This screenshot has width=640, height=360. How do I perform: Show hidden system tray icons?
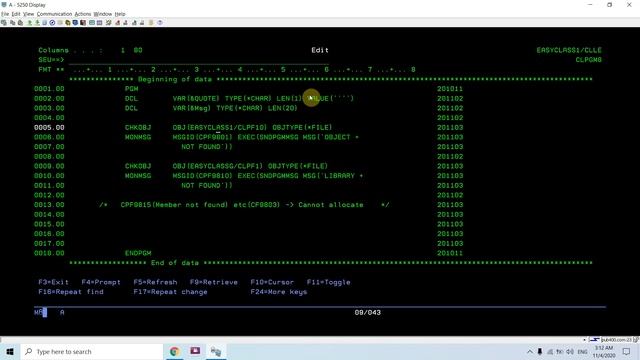530,351
